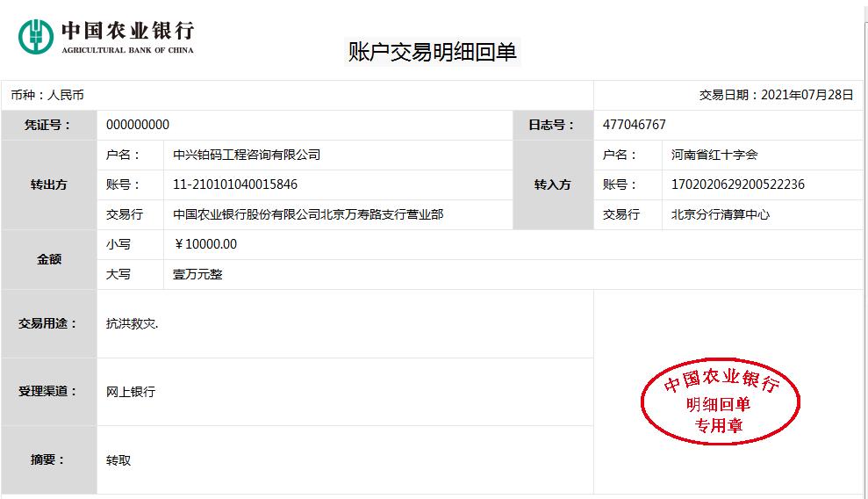The image size is (868, 499).
Task: Click the 小写 label
Action: 118,245
